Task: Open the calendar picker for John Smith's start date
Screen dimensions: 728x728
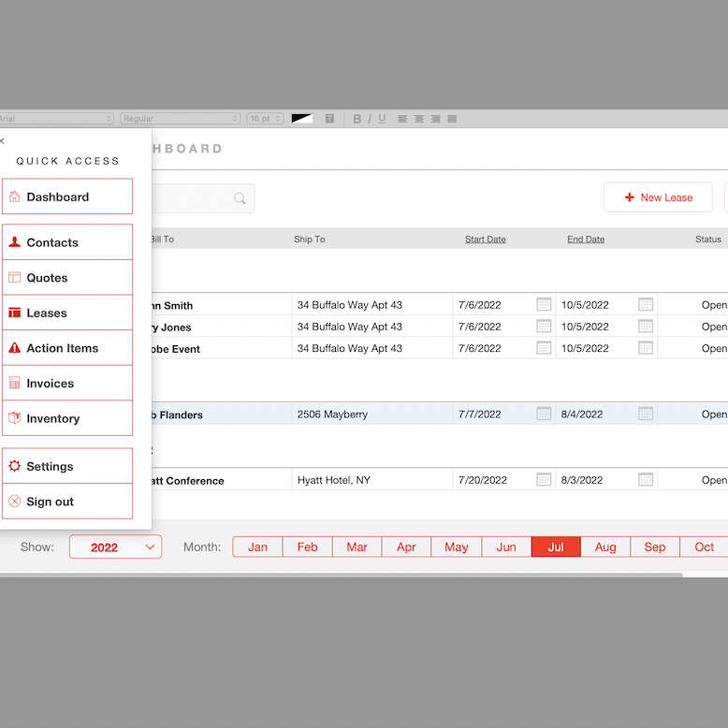Action: pos(544,305)
